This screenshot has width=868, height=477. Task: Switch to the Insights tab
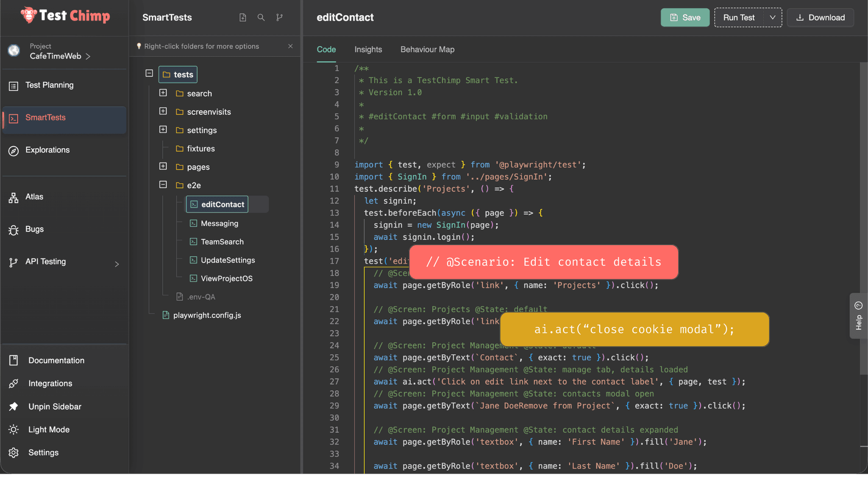368,50
